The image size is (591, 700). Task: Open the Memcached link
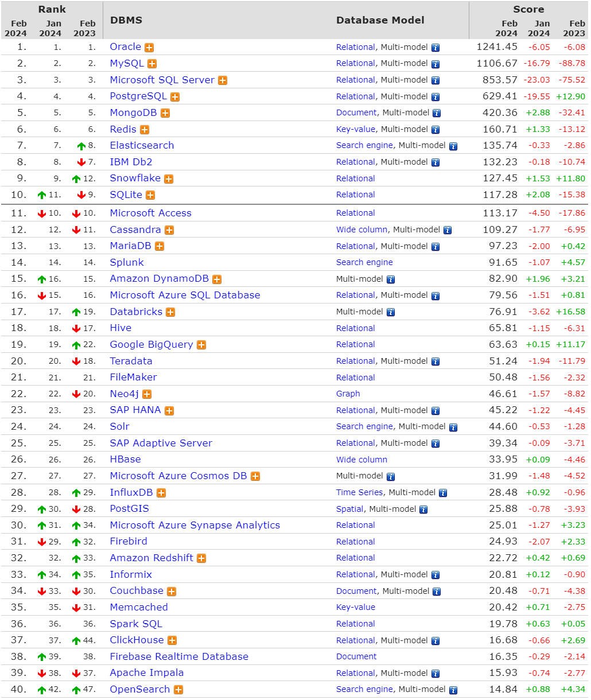(x=139, y=607)
